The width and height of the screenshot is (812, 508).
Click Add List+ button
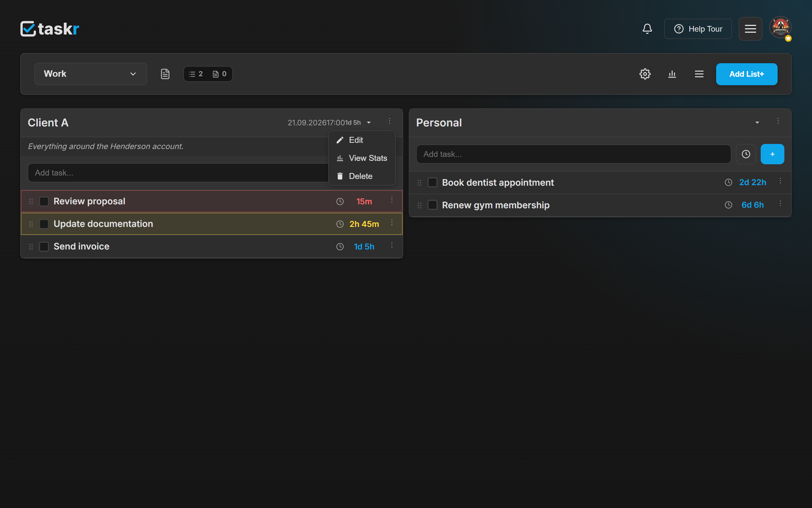click(747, 74)
